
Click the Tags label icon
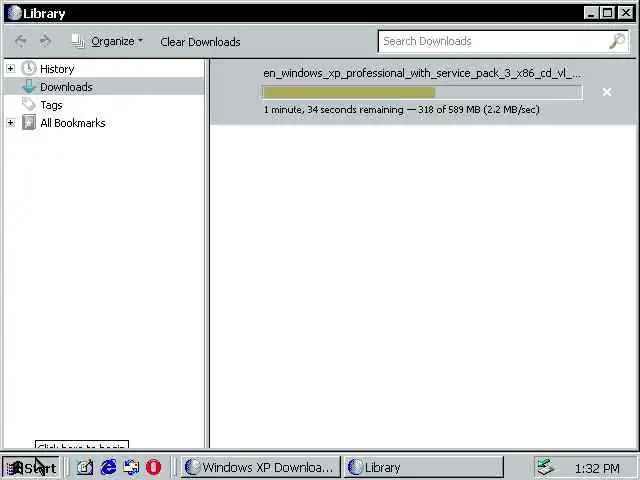(x=29, y=104)
